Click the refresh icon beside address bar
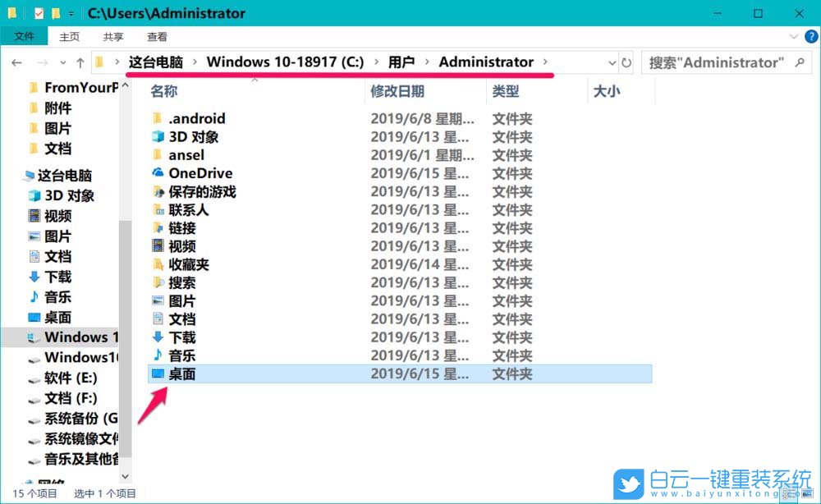 tap(626, 62)
